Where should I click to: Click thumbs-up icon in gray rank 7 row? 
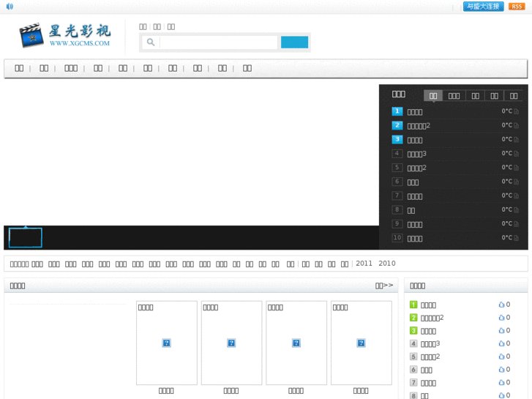[x=501, y=382]
